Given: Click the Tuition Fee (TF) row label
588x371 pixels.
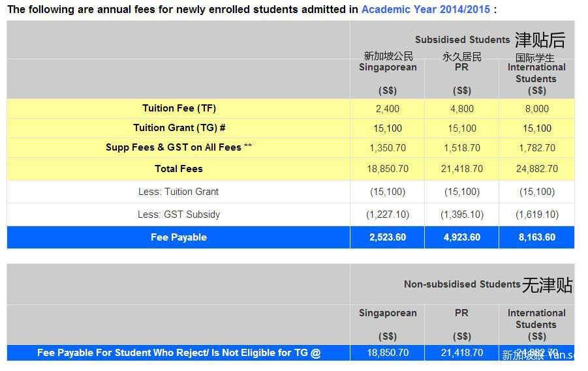Looking at the screenshot, I should [179, 108].
